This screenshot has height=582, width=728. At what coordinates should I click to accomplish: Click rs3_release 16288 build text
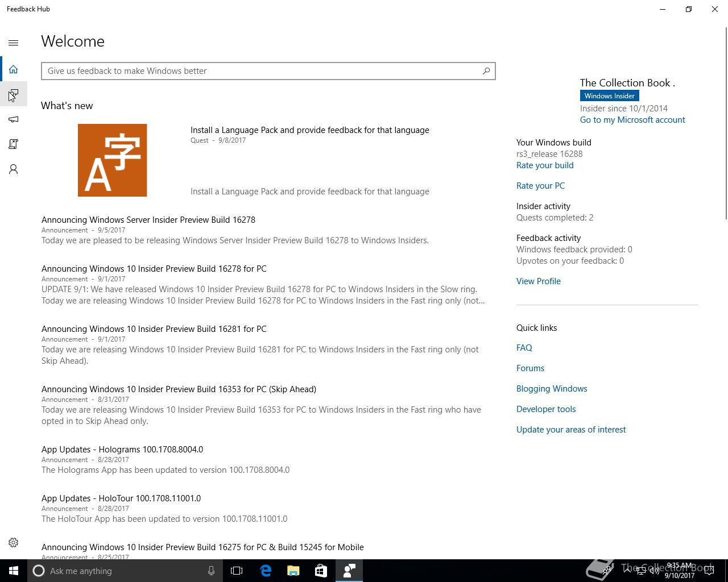coord(549,154)
